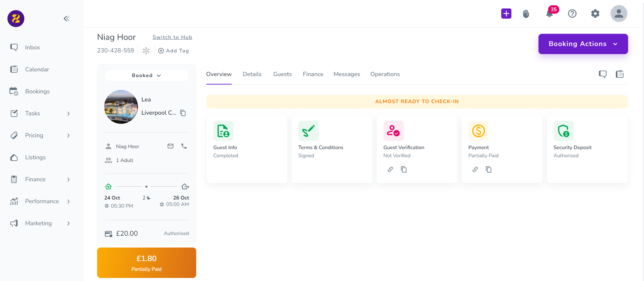The height and width of the screenshot is (281, 644).
Task: Call guest using phone icon
Action: pos(184,146)
